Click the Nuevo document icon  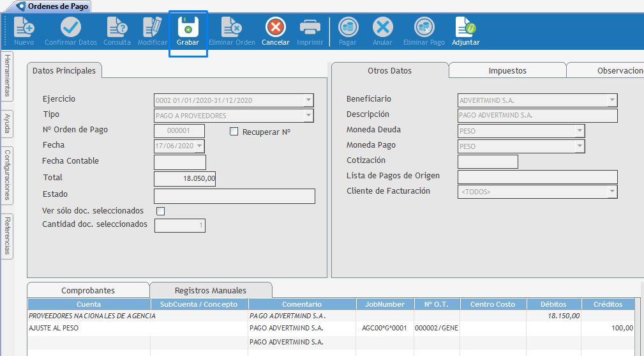tap(24, 27)
